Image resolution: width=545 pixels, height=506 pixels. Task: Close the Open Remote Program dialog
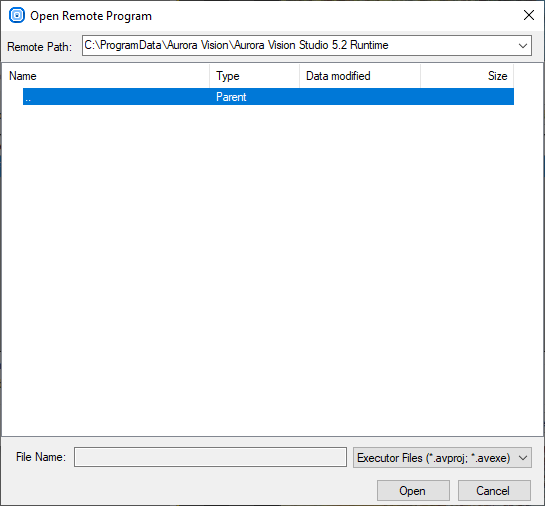point(529,15)
